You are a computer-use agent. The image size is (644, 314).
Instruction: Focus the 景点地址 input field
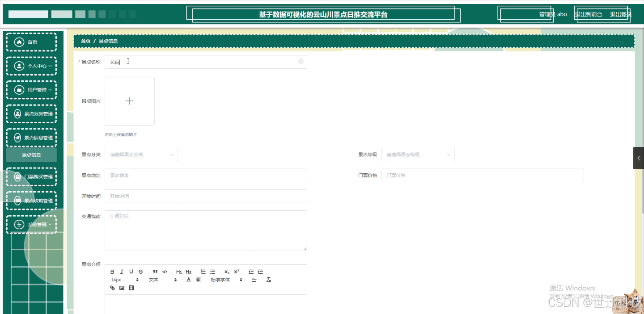[x=206, y=176]
